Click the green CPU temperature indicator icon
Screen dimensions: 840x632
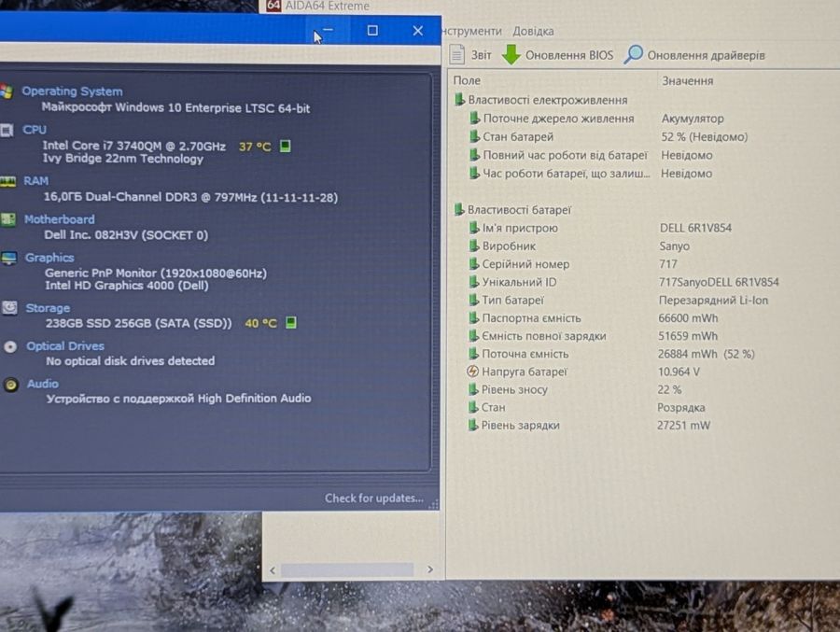tap(286, 146)
